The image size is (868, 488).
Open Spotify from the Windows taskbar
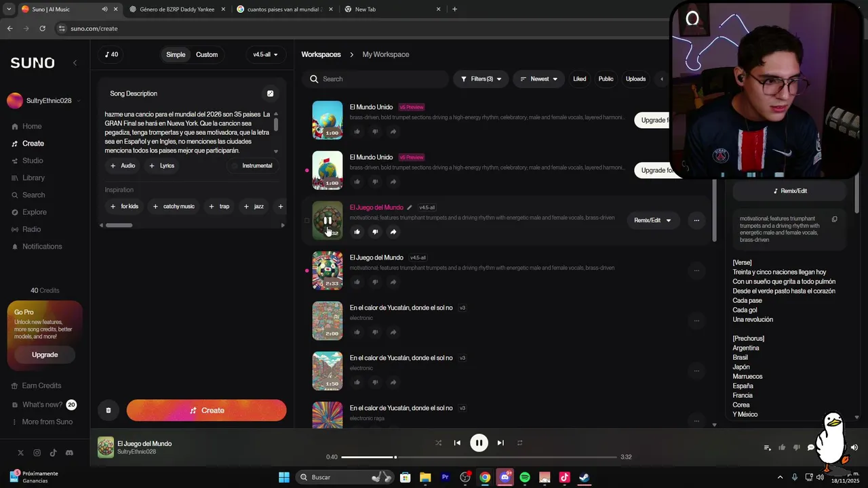coord(525,477)
